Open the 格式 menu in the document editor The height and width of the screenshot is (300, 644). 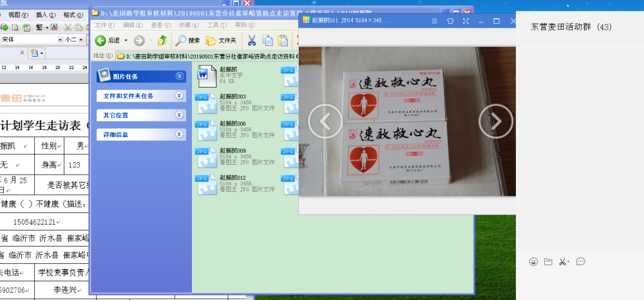point(73,15)
